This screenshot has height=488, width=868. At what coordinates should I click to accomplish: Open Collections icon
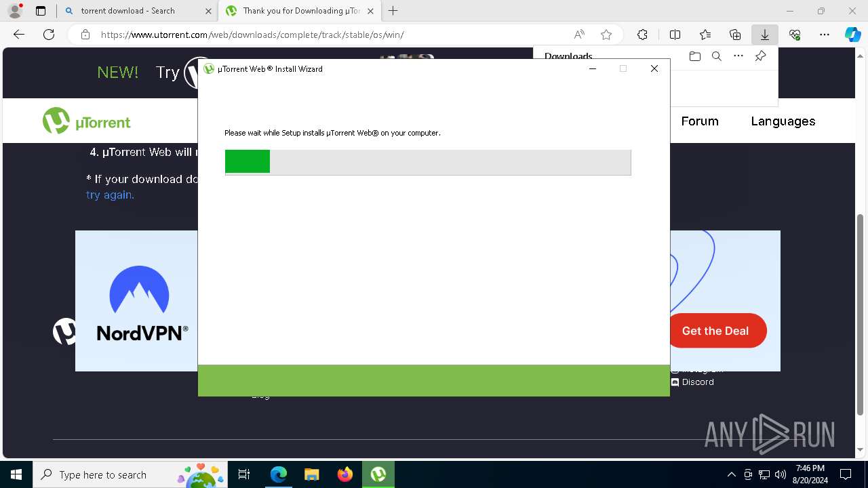[735, 35]
